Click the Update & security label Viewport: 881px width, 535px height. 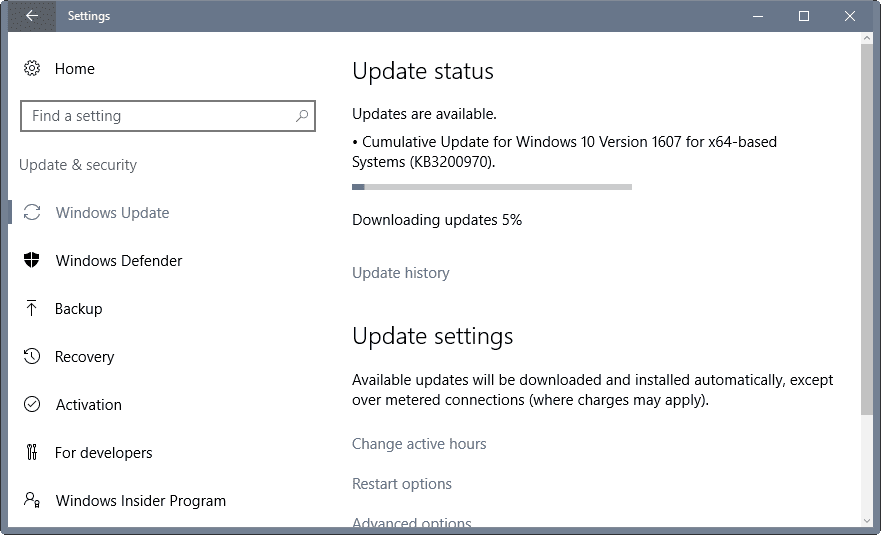pos(78,165)
